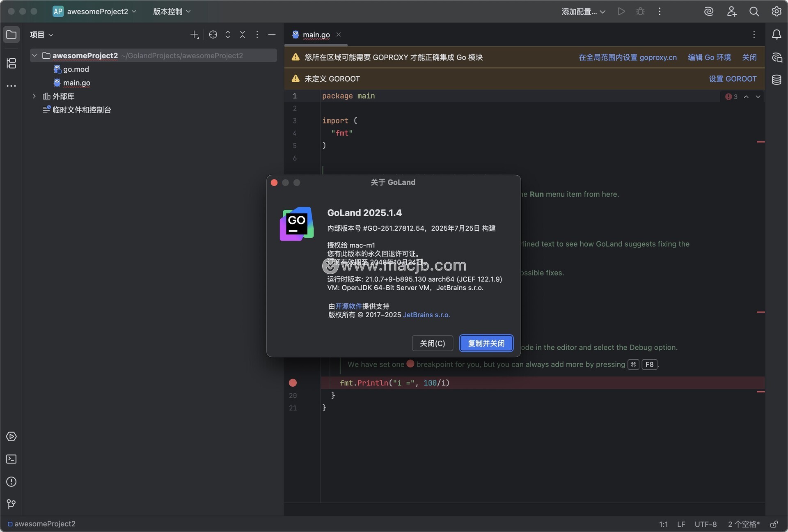Expand the 外部库 node chevron
The width and height of the screenshot is (788, 532).
[x=34, y=96]
